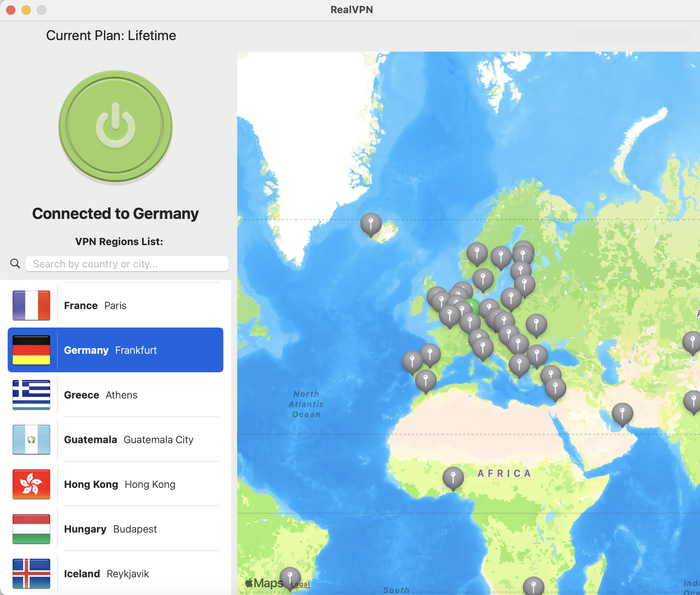The width and height of the screenshot is (700, 595).
Task: Click the Guatemala flag icon
Action: click(x=31, y=440)
